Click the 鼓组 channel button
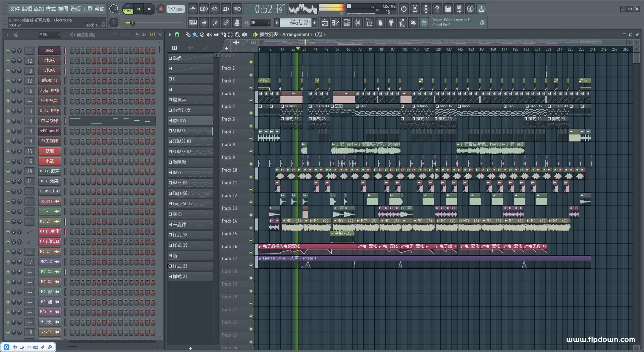Image resolution: width=644 pixels, height=352 pixels. (49, 151)
